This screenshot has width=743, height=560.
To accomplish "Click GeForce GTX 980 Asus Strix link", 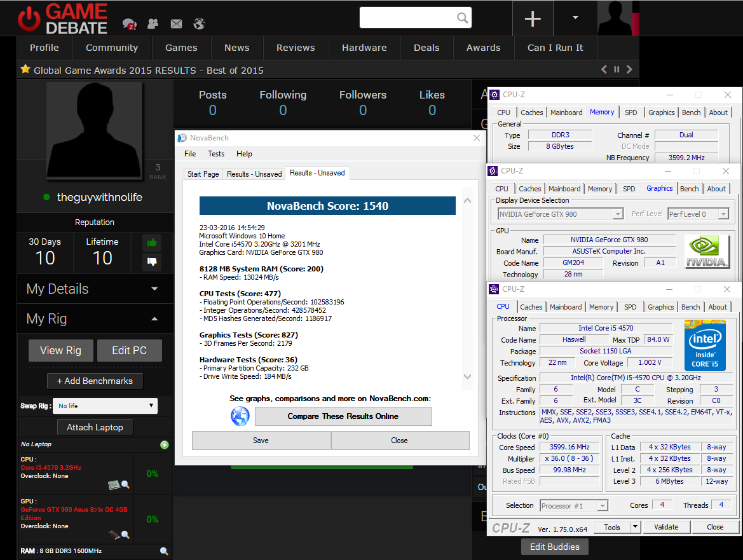I will (74, 514).
